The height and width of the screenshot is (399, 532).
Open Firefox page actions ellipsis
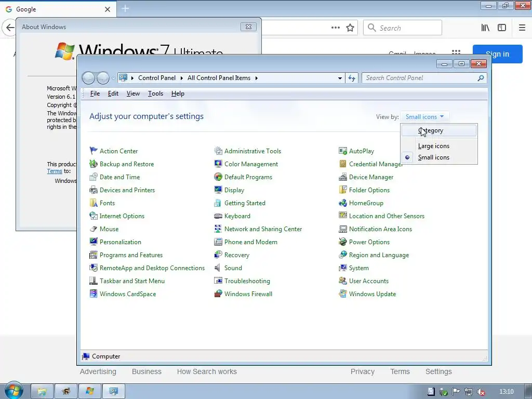click(x=336, y=28)
